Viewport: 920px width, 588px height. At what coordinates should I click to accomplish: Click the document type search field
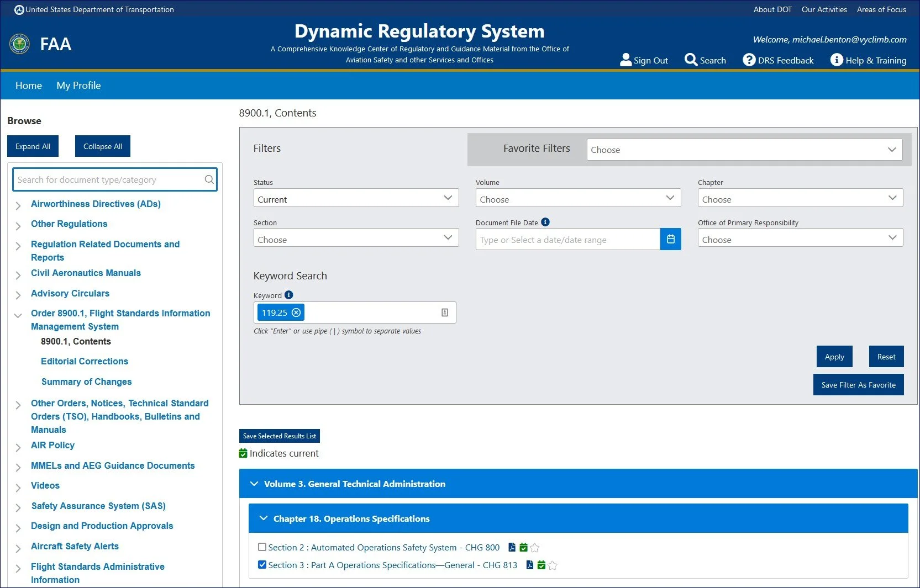(x=109, y=179)
